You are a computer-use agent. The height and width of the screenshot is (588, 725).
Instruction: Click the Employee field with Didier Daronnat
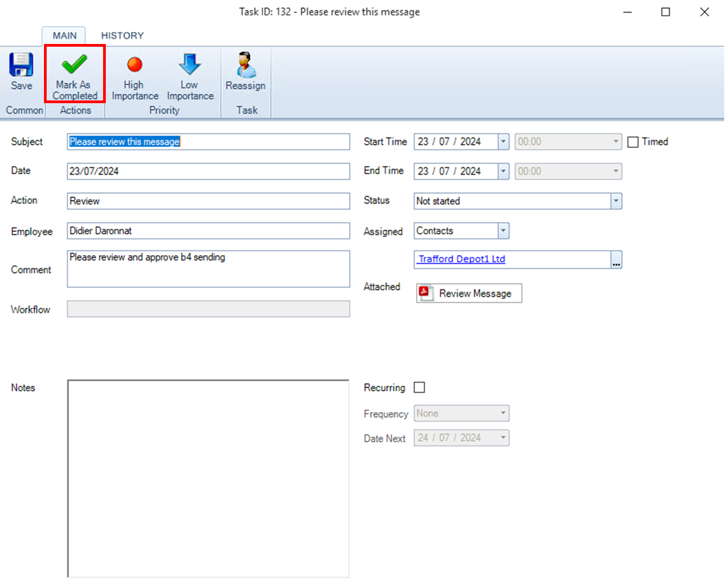[208, 231]
